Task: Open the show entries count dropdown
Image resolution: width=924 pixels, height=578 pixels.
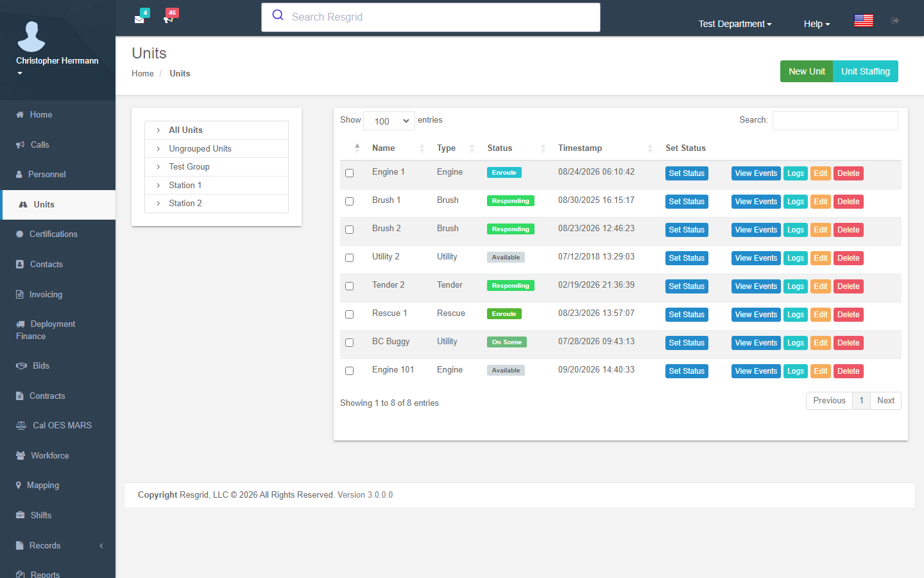Action: pyautogui.click(x=389, y=121)
